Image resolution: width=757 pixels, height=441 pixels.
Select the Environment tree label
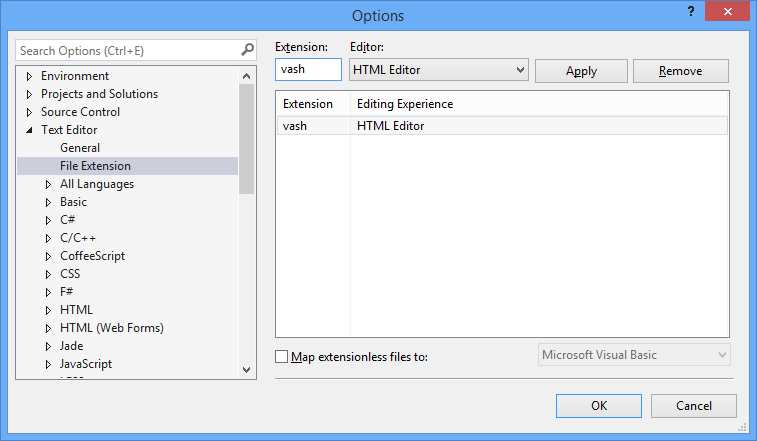75,76
